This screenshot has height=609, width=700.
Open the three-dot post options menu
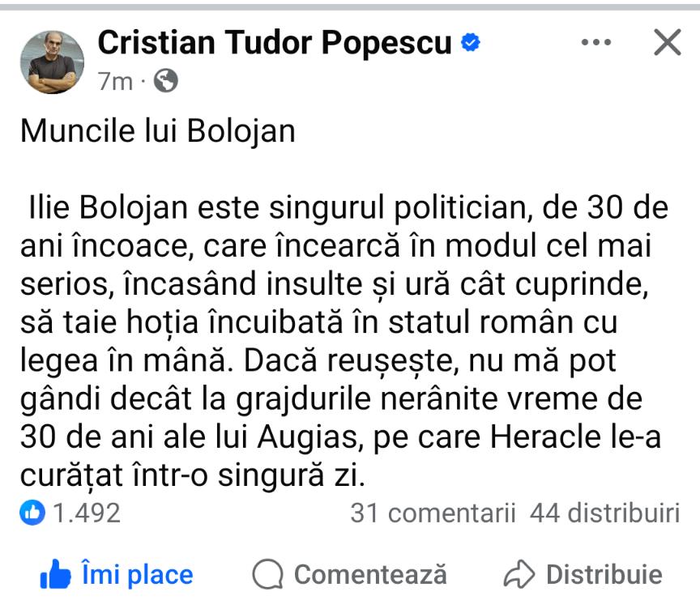point(595,43)
